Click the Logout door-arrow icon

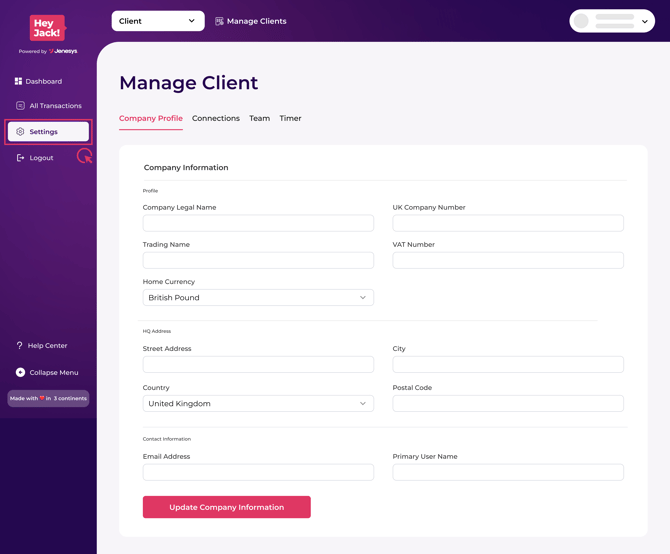pyautogui.click(x=20, y=158)
